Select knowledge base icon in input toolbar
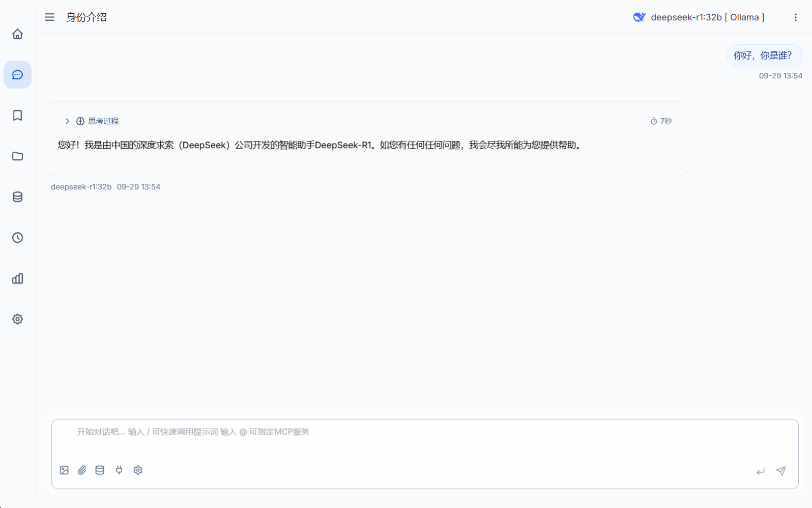The height and width of the screenshot is (508, 812). click(100, 470)
